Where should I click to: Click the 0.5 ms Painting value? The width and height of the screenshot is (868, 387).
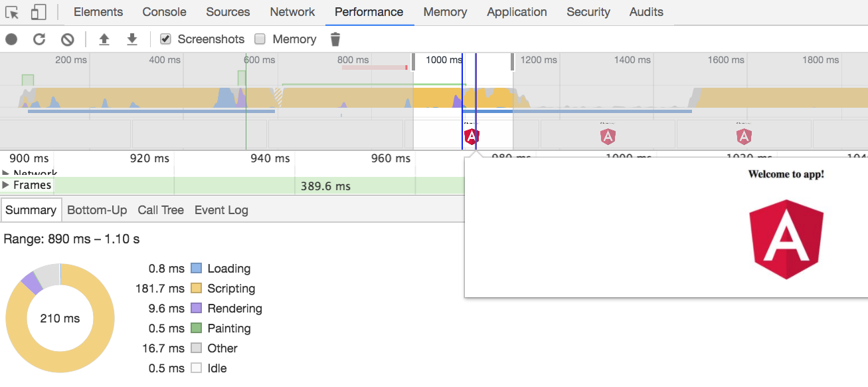(167, 328)
